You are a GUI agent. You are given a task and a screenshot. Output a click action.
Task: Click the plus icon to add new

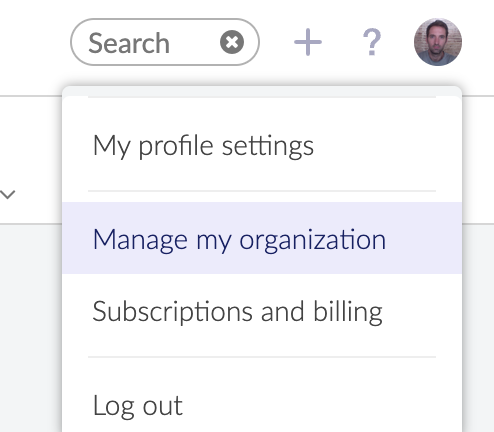308,42
